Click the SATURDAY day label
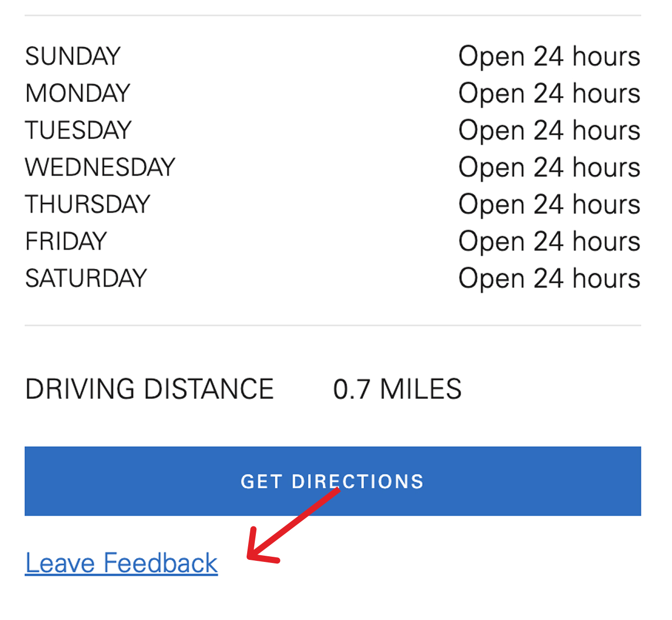Screen dimensions: 672x620 point(86,278)
